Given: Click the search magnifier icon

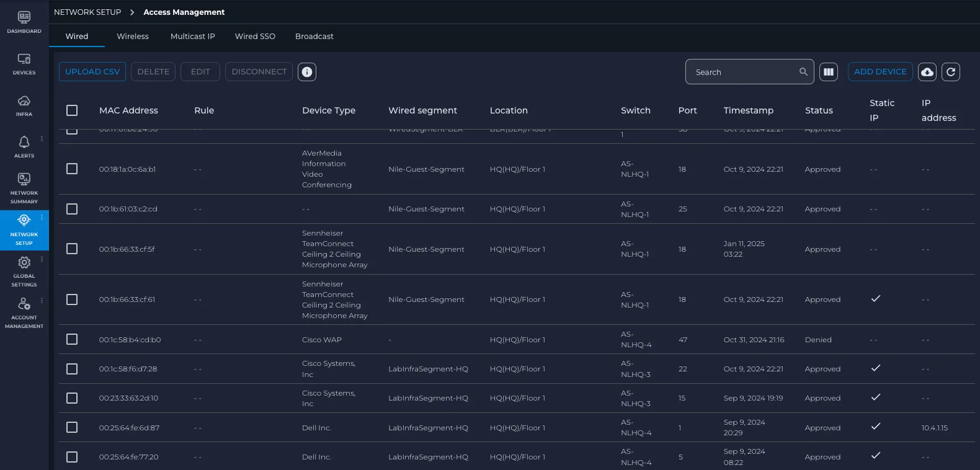Looking at the screenshot, I should tap(803, 72).
